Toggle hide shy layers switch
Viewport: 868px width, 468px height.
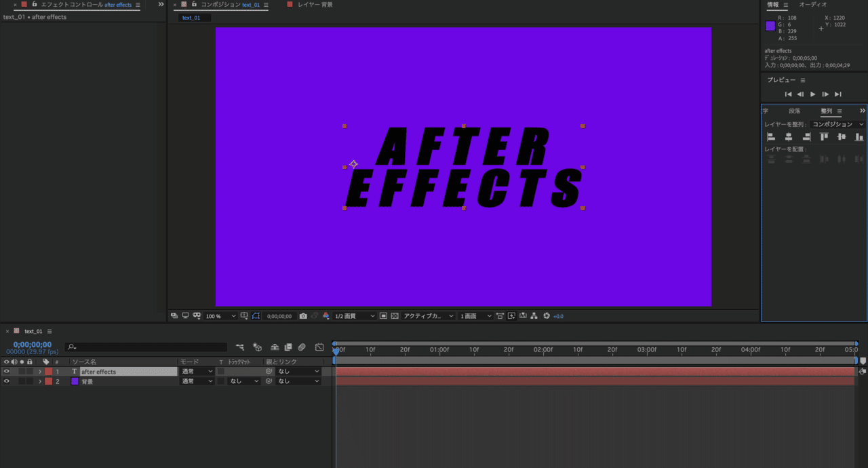pyautogui.click(x=275, y=347)
